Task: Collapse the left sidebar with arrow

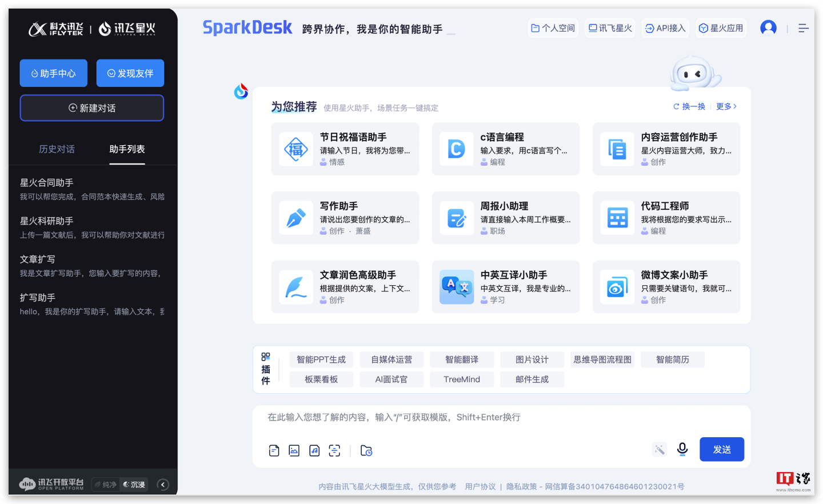Action: coord(163,485)
